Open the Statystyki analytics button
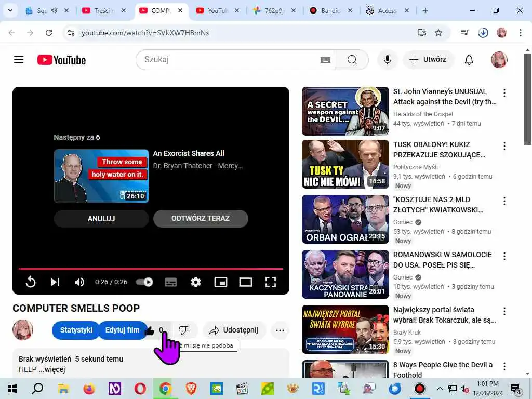The width and height of the screenshot is (532, 399). click(76, 330)
